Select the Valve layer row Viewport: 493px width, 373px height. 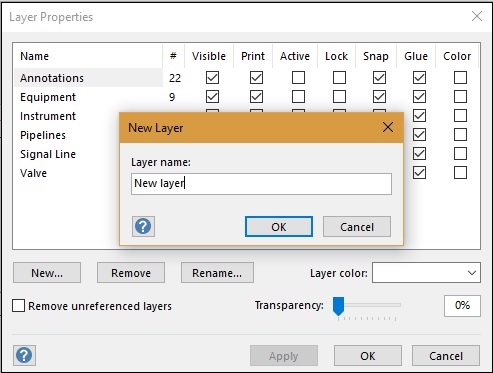click(33, 173)
